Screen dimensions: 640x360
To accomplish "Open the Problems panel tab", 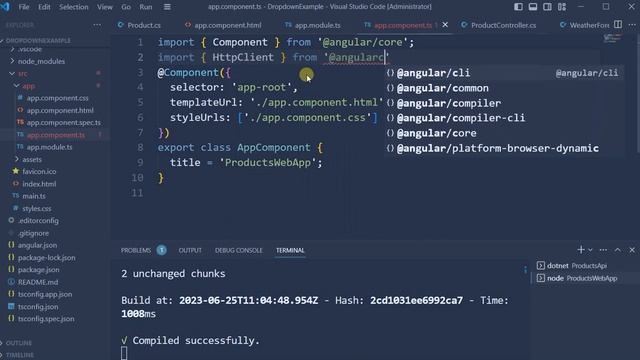I will point(136,250).
